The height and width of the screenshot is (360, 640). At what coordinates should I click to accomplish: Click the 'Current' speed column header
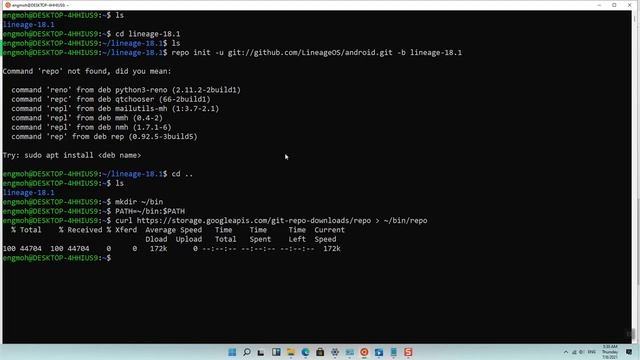point(329,230)
